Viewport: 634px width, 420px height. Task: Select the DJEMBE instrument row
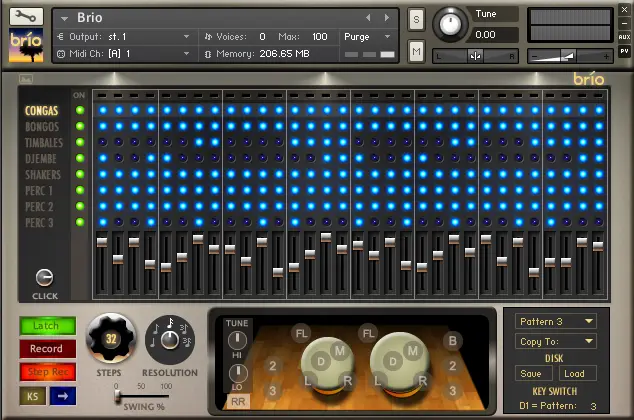click(x=40, y=159)
